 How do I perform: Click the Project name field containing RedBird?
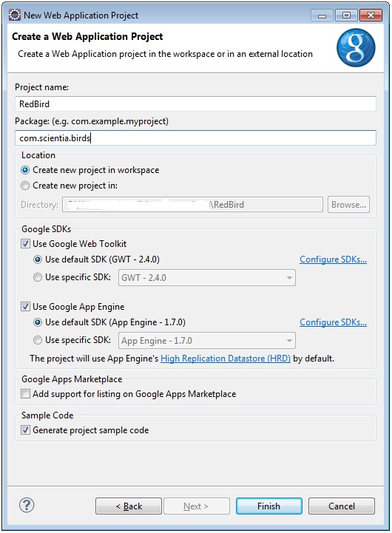pyautogui.click(x=195, y=103)
